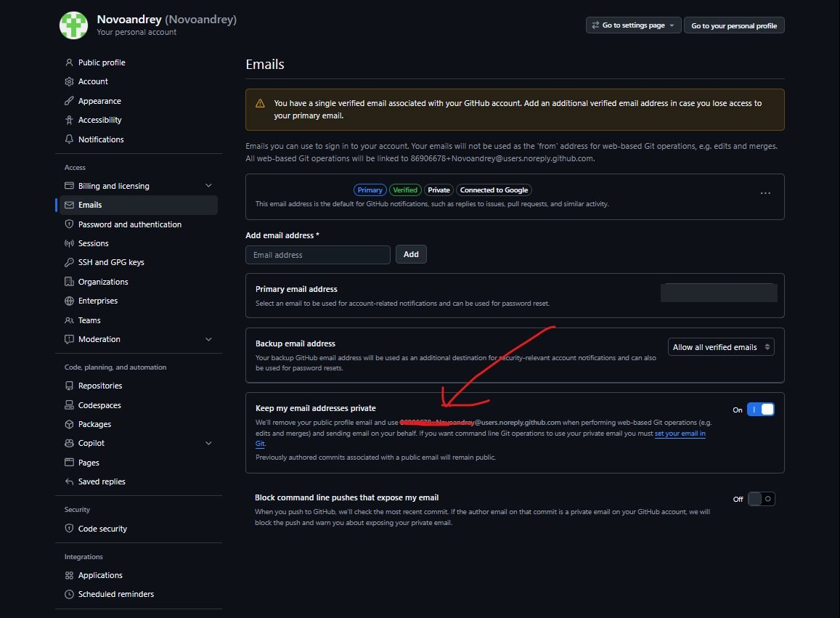Open Public profile settings

point(102,62)
